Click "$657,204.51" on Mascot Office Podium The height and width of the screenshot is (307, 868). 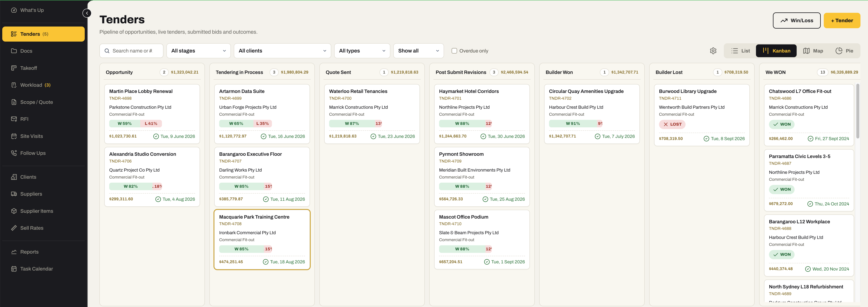451,262
